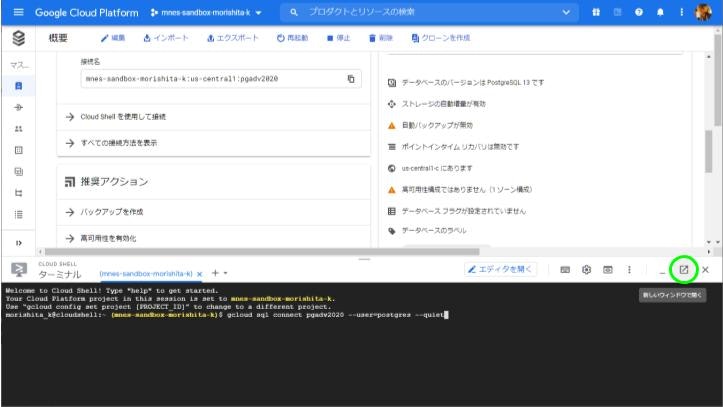The image size is (723, 407).
Task: Open the notifications bell
Action: coord(660,12)
